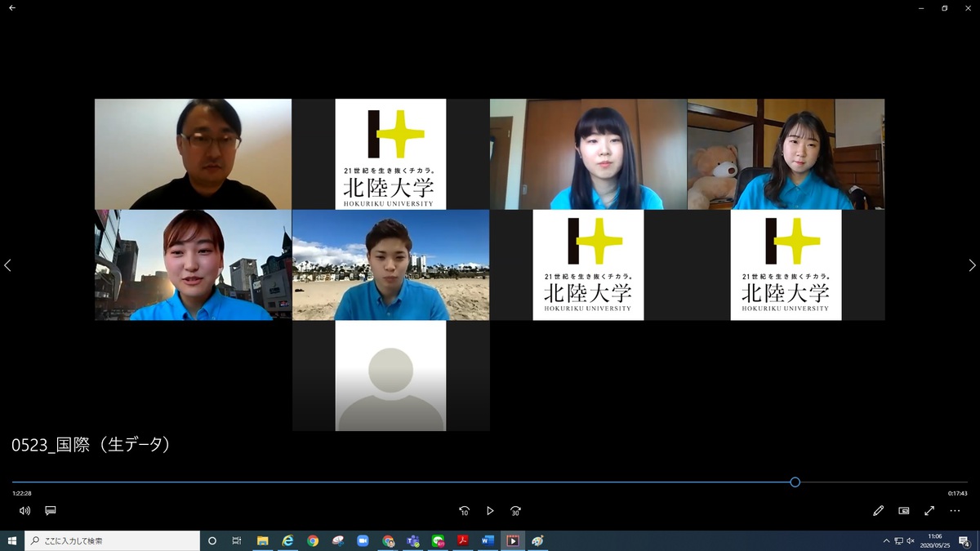Go to the next video with right chevron
This screenshot has height=551, width=980.
click(x=972, y=265)
